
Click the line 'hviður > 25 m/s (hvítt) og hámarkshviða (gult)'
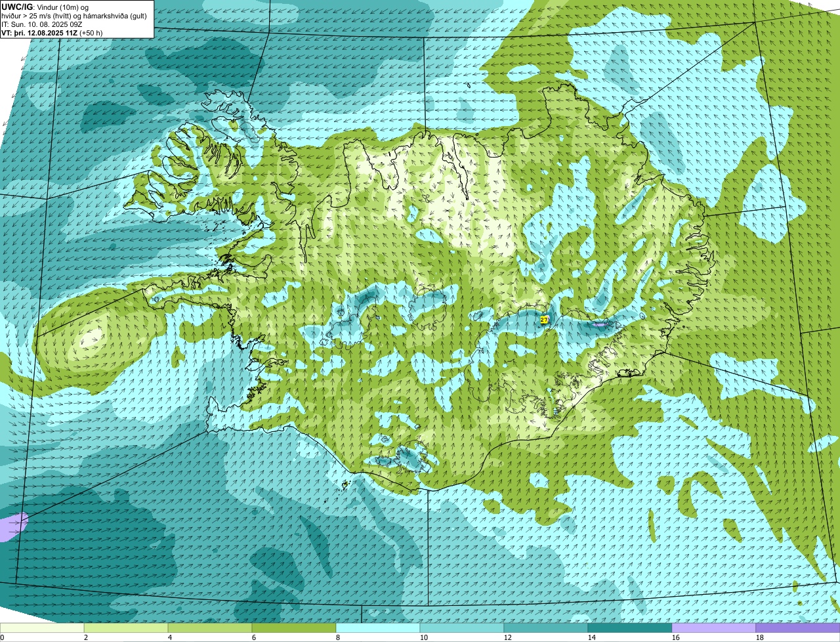coord(74,16)
